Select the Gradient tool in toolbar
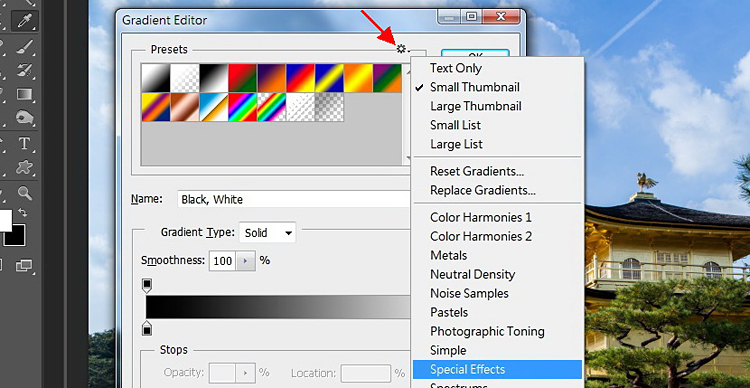 pyautogui.click(x=23, y=94)
